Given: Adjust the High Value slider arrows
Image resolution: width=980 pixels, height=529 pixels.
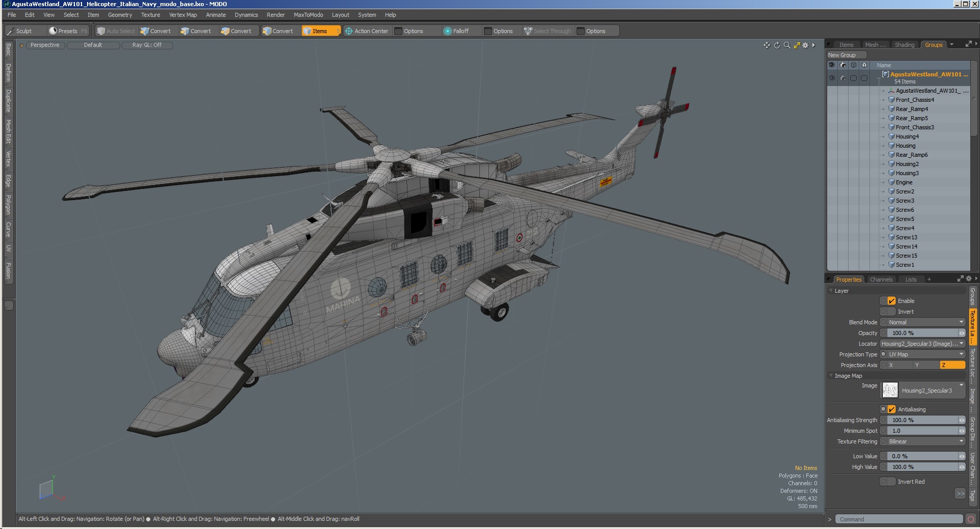Looking at the screenshot, I should [x=962, y=467].
